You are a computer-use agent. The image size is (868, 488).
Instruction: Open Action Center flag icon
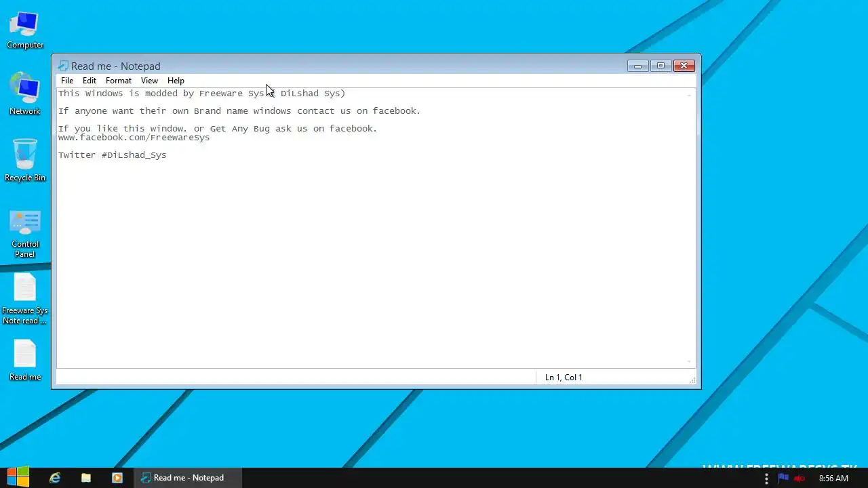(x=783, y=478)
